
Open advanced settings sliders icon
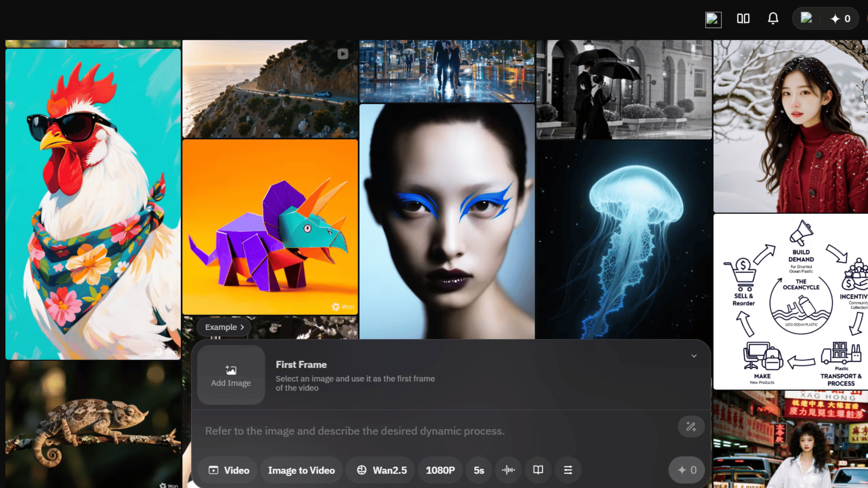(x=568, y=470)
